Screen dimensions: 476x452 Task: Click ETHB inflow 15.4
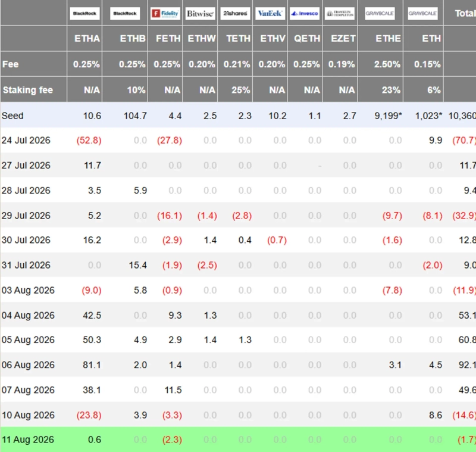click(138, 265)
